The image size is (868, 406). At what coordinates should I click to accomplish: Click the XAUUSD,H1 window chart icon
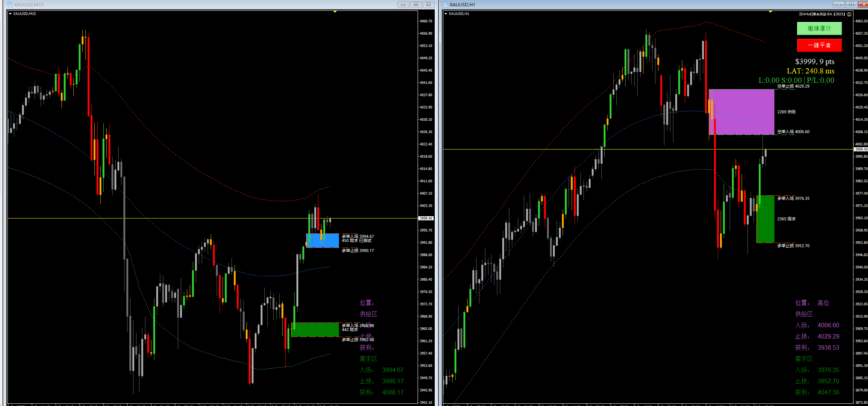click(x=445, y=4)
